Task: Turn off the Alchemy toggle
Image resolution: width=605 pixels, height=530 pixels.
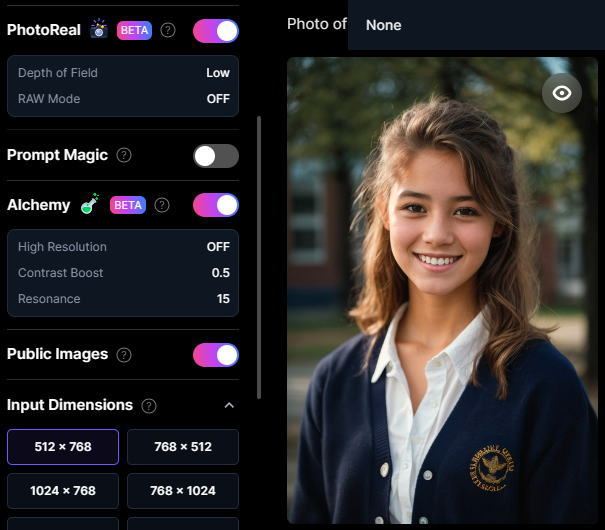Action: coord(216,205)
